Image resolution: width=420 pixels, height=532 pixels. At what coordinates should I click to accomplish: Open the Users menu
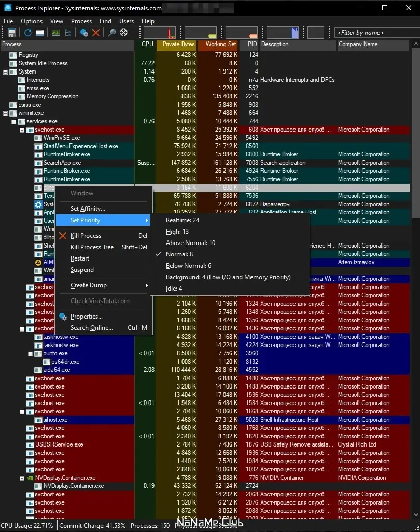[x=127, y=21]
